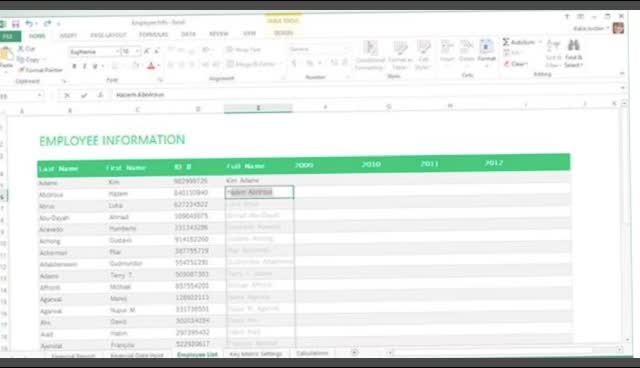Open Find & Select binoculars
The width and height of the screenshot is (640, 368).
[573, 53]
